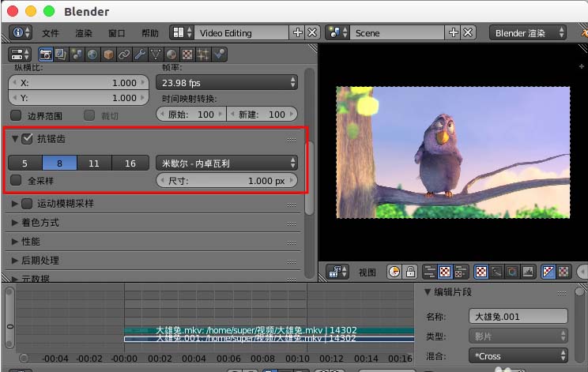Click the 大雄兔.001 name field
Screen dimensions: 588x372
518,317
